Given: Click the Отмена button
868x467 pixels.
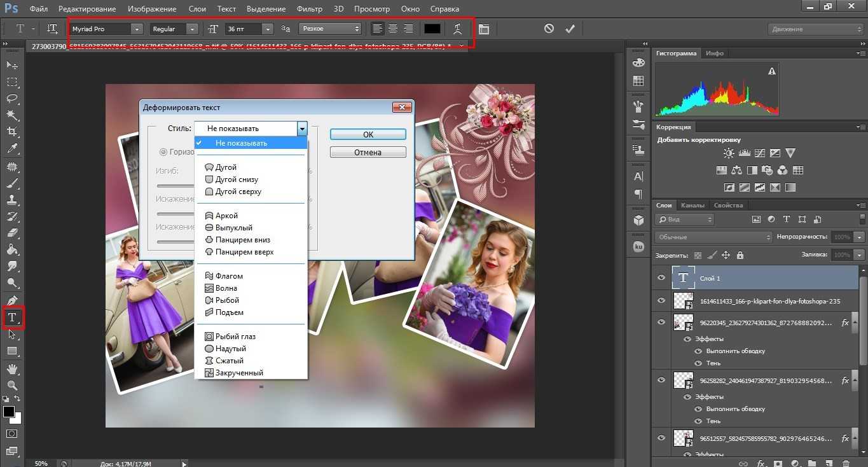Looking at the screenshot, I should [368, 153].
